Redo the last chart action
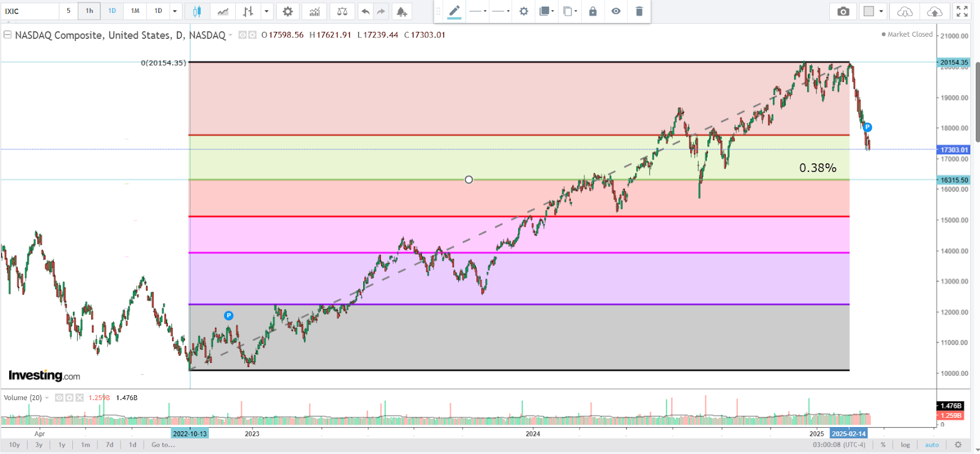The width and height of the screenshot is (980, 454). pyautogui.click(x=381, y=11)
